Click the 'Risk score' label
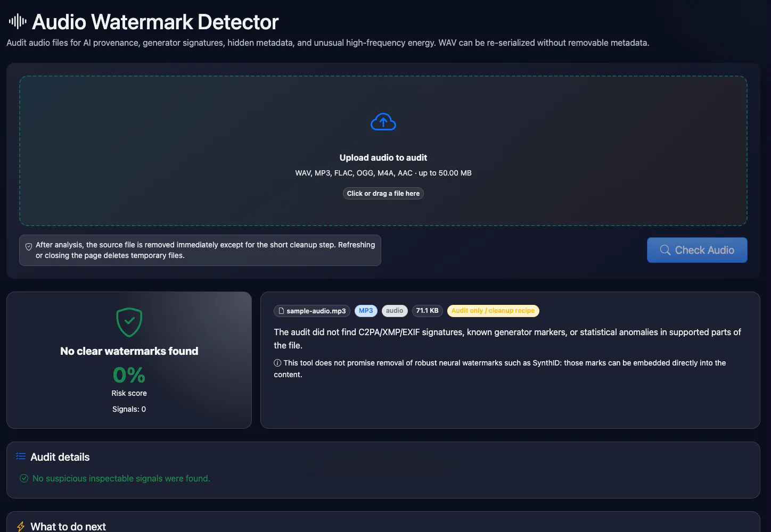 pyautogui.click(x=129, y=393)
